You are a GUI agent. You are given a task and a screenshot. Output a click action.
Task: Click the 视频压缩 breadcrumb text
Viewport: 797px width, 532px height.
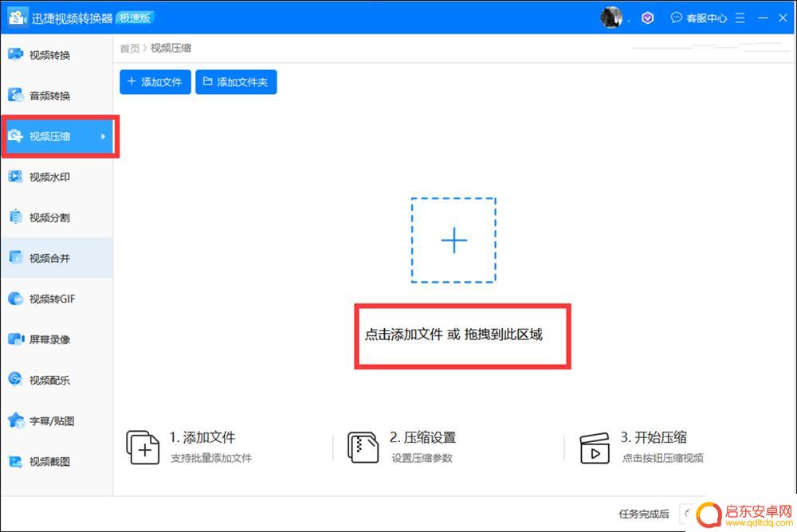171,49
